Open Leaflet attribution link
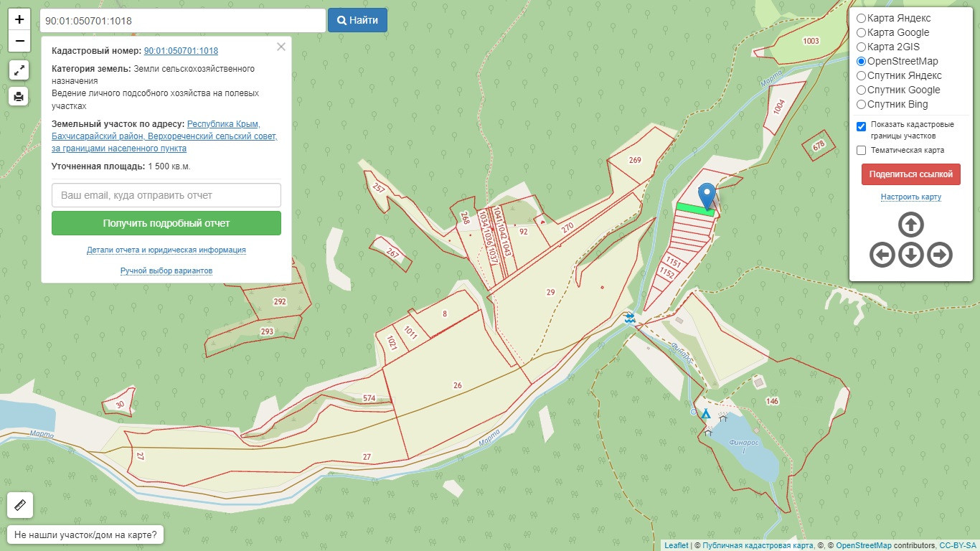The width and height of the screenshot is (980, 551). click(676, 545)
